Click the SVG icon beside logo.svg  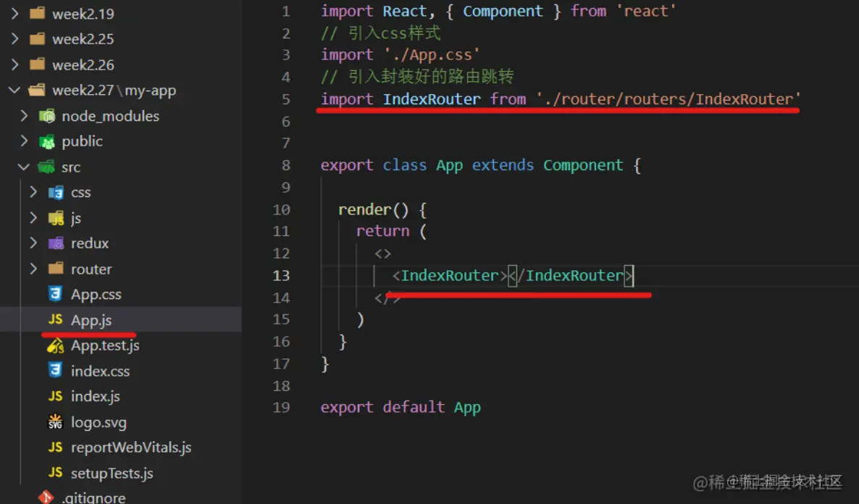click(x=55, y=421)
